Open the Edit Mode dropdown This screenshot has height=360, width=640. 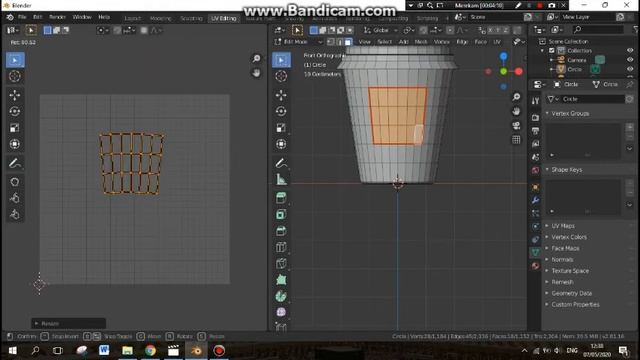(x=298, y=42)
